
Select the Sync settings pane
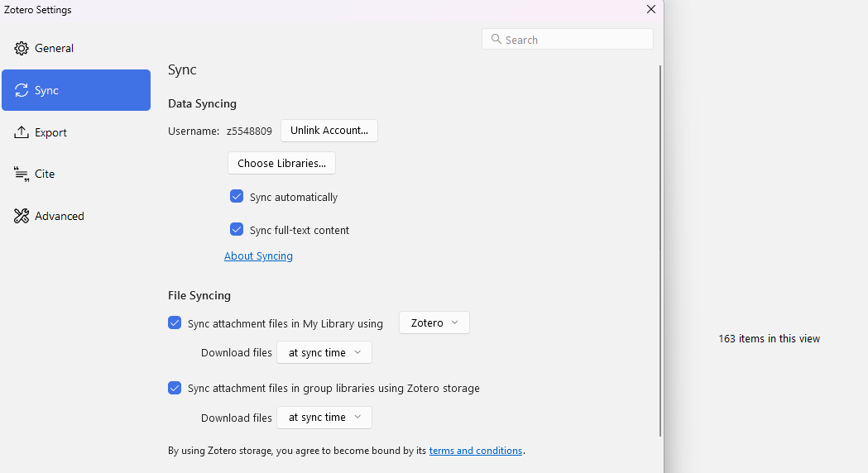(x=76, y=90)
